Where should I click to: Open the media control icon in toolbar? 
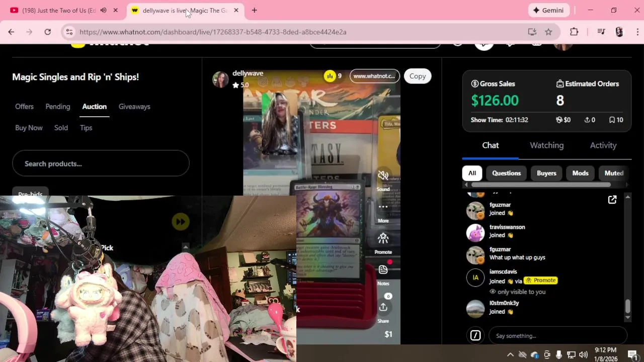601,32
